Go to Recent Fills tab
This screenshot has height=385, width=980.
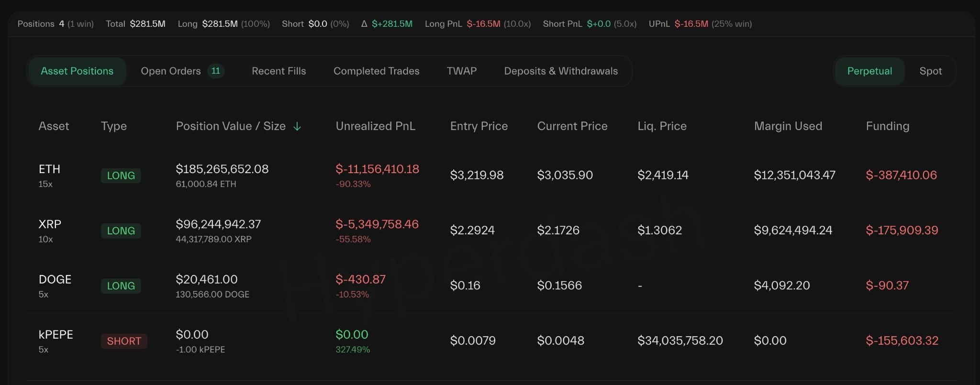point(278,71)
